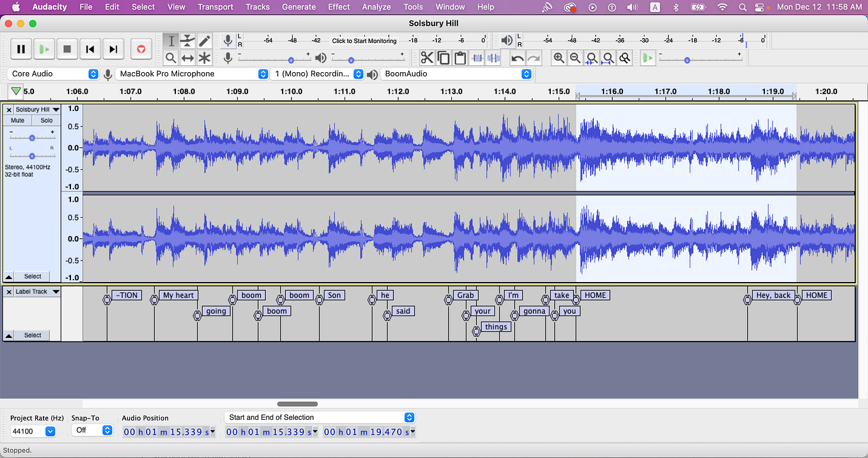Click the Play transport button

tap(44, 49)
